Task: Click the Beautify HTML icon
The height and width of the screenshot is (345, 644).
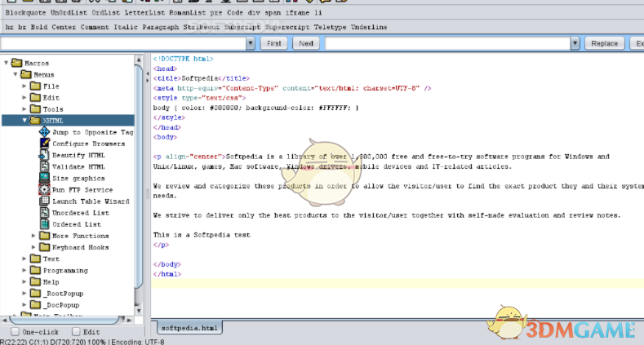Action: [x=44, y=155]
